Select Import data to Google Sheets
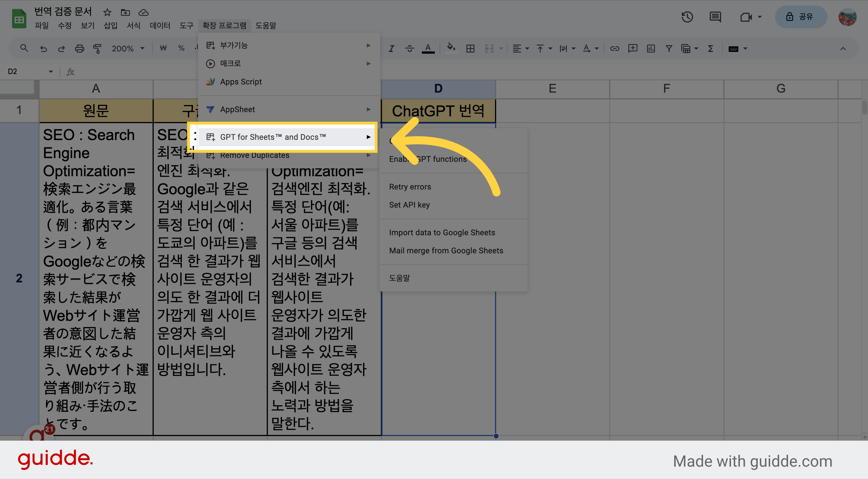The height and width of the screenshot is (479, 868). click(453, 232)
